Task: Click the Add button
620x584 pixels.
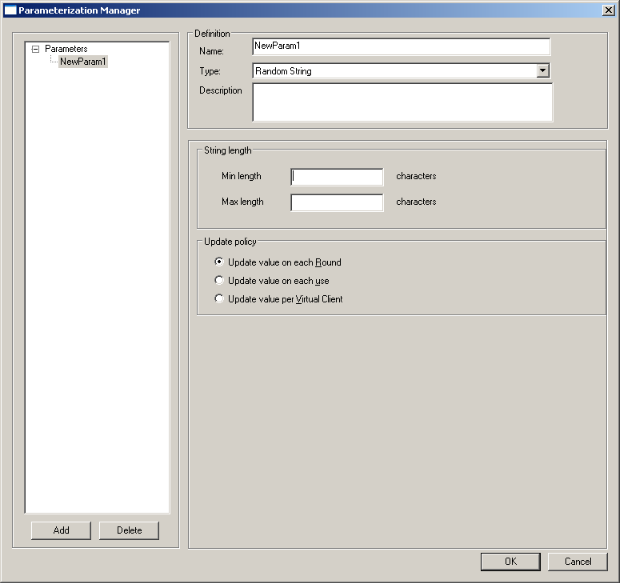Action: pos(61,530)
